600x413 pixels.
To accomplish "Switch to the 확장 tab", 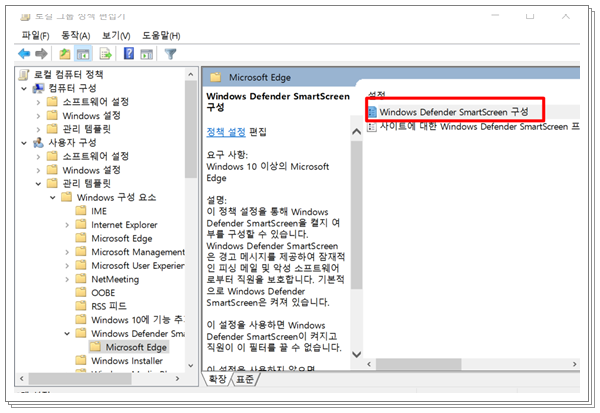I will pos(218,379).
